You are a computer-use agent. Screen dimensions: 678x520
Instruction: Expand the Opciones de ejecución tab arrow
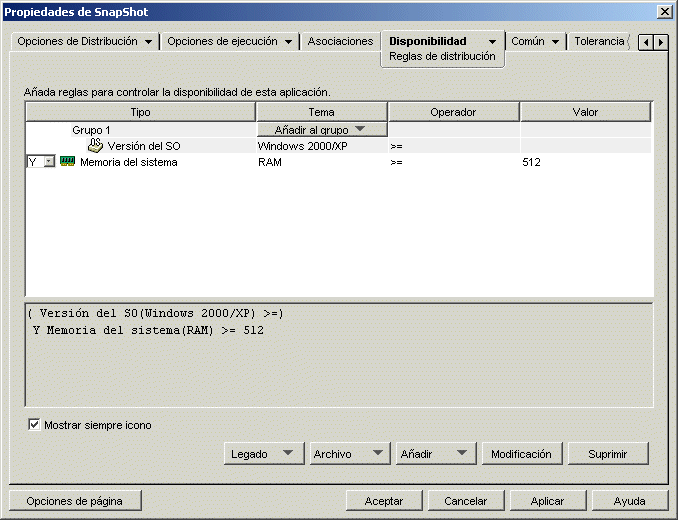coord(288,42)
